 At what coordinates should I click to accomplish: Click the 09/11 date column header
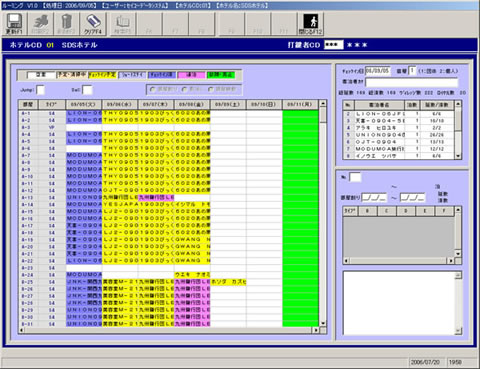point(300,105)
